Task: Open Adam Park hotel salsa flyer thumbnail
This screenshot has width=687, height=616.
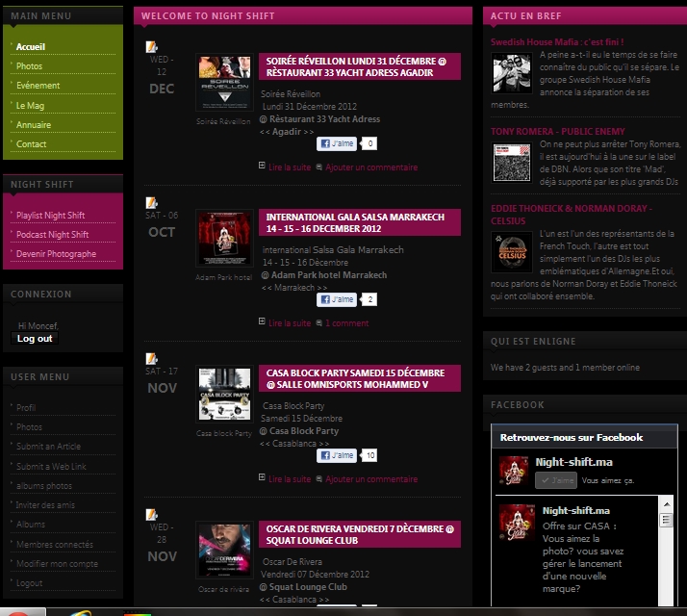Action: [x=224, y=239]
